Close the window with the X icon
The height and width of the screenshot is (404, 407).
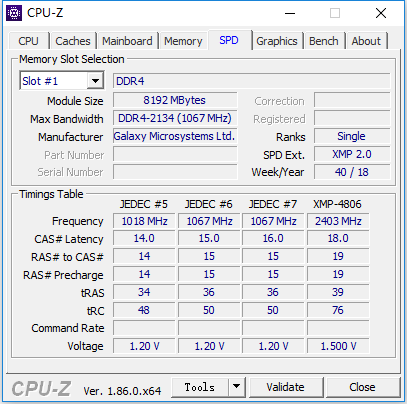(381, 13)
